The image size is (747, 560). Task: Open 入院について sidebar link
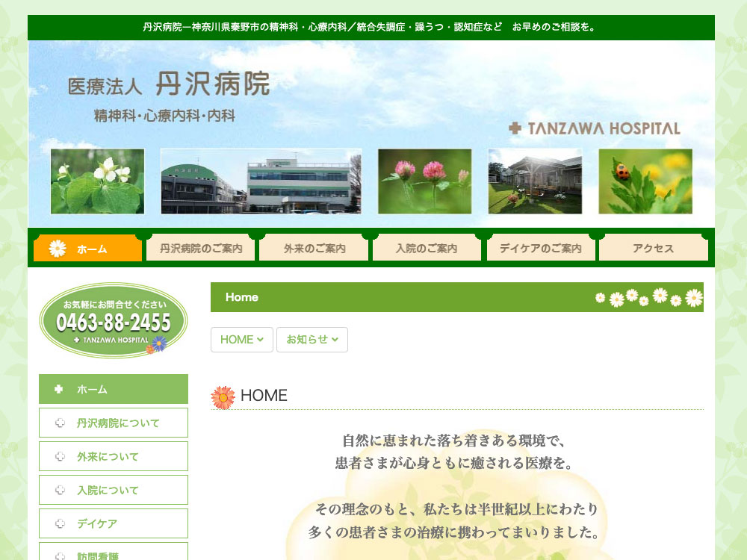[x=114, y=490]
